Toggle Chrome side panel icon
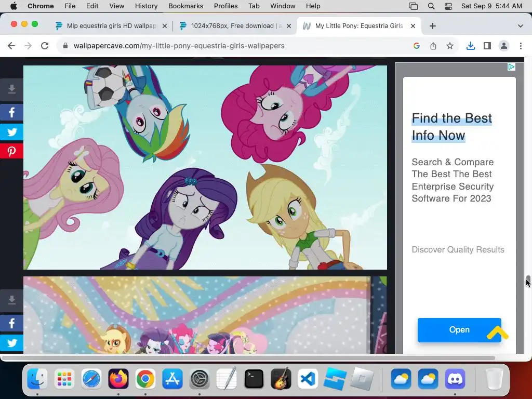 [487, 46]
